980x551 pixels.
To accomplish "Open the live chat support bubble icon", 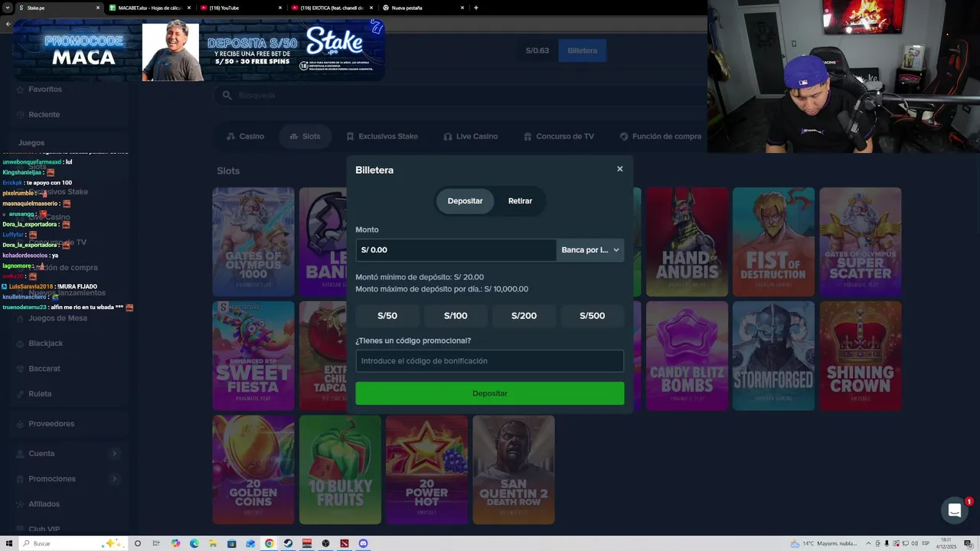I will pyautogui.click(x=955, y=510).
